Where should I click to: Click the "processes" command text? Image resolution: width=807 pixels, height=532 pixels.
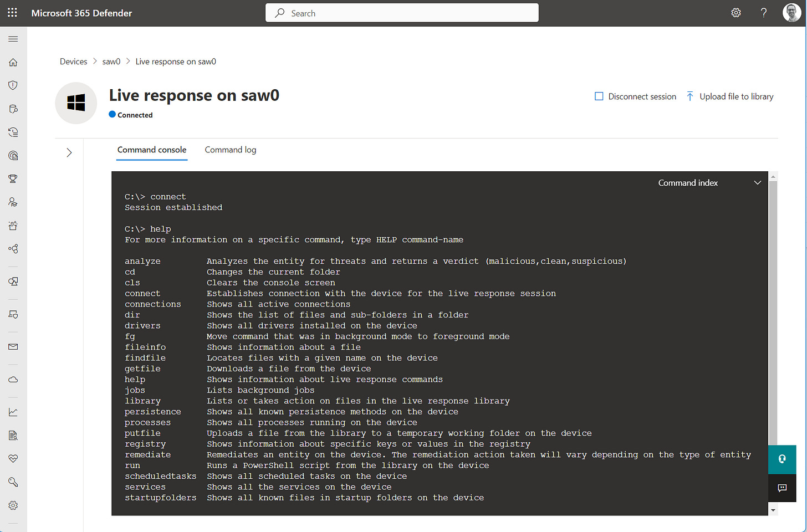[x=147, y=423]
